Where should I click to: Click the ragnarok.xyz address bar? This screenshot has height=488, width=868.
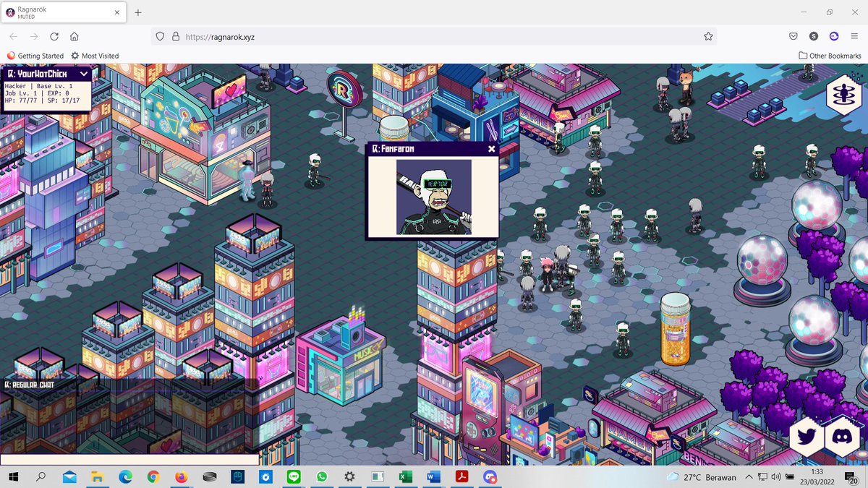tap(434, 36)
